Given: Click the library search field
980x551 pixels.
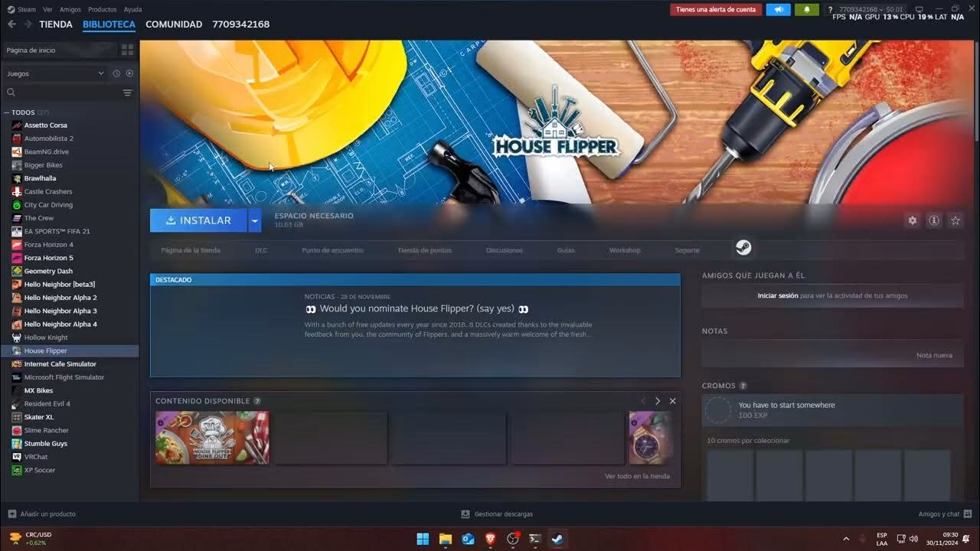Looking at the screenshot, I should pyautogui.click(x=63, y=93).
